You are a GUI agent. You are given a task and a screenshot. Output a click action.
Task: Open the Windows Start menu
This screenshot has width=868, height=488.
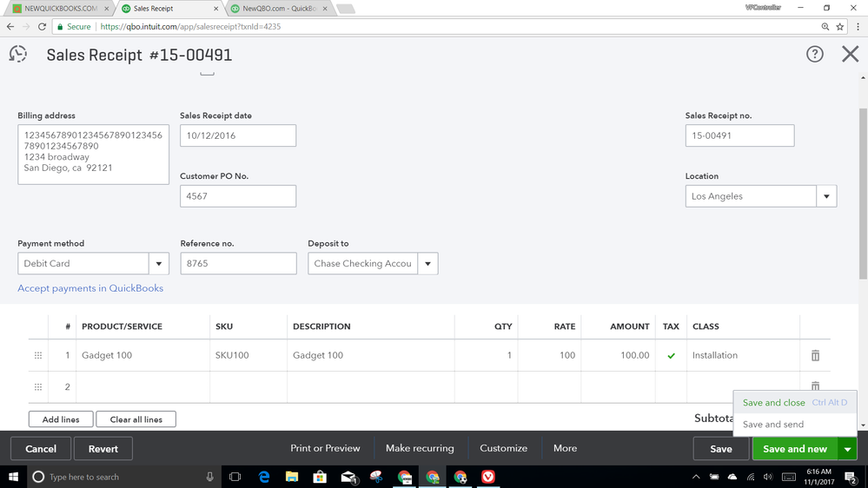(13, 477)
